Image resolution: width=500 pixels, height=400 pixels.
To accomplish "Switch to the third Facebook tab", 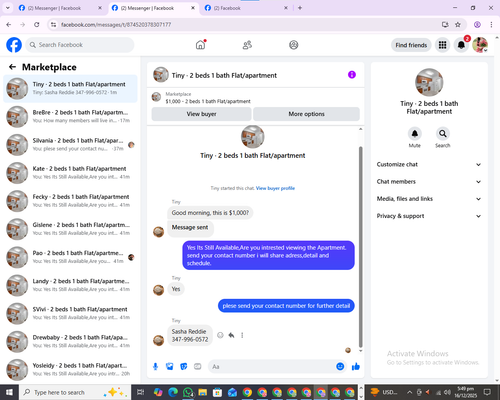I will (246, 8).
